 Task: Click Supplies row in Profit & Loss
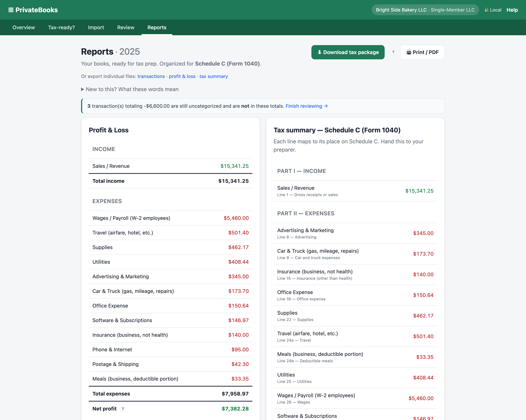171,247
